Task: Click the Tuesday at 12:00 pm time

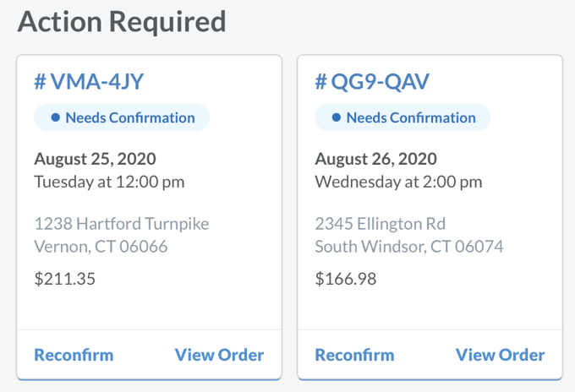Action: coord(109,182)
